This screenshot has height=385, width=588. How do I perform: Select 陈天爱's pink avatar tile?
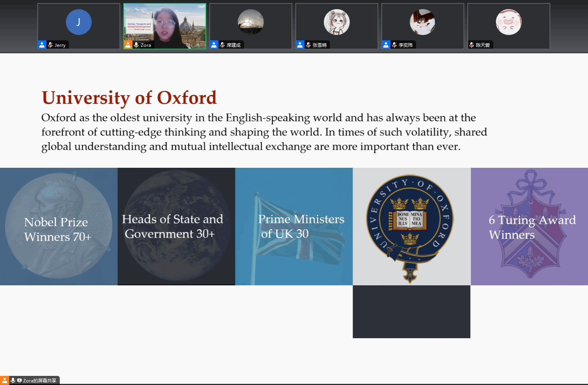(508, 22)
